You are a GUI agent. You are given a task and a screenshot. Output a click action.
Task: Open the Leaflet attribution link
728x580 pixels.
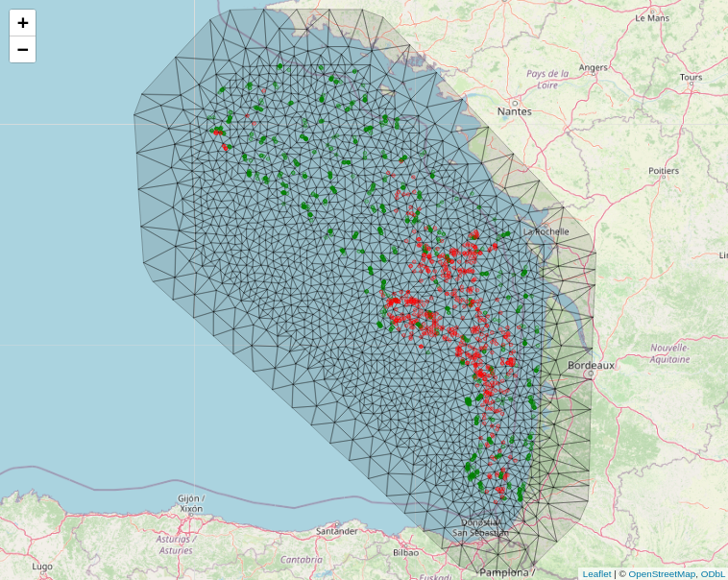point(595,573)
